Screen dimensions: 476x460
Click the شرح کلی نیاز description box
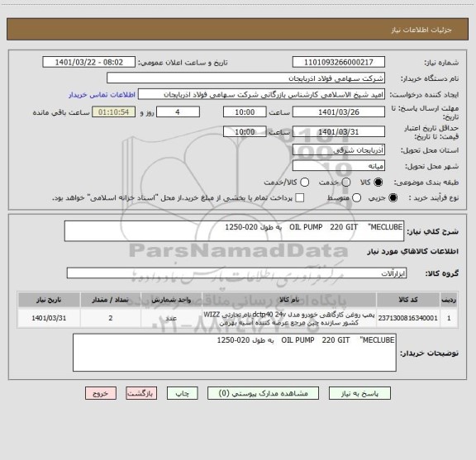click(234, 231)
